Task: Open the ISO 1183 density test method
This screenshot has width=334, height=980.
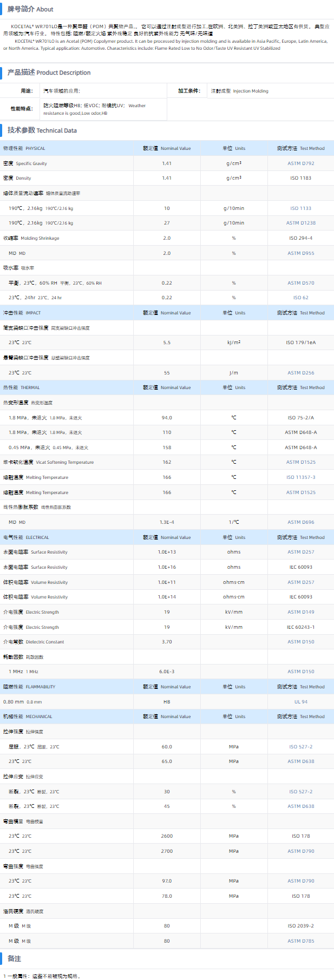Action: point(300,178)
